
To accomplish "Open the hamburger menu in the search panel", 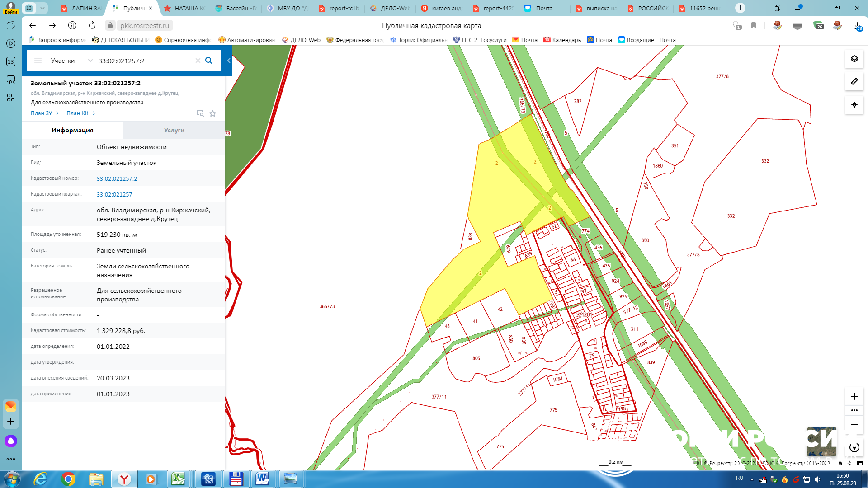I will 38,61.
